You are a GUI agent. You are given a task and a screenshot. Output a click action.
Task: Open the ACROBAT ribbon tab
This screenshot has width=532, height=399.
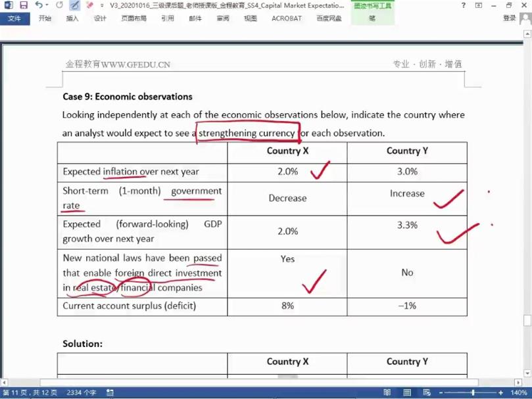coord(286,18)
